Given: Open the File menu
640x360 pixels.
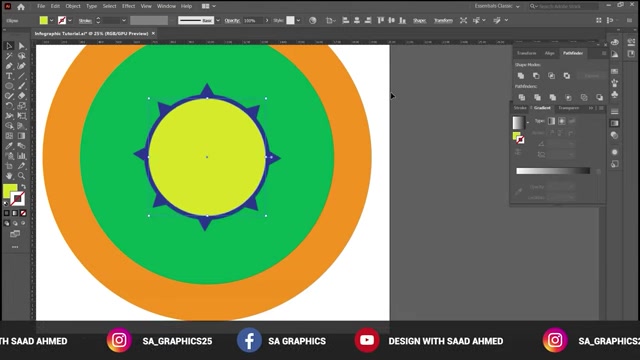Looking at the screenshot, I should tap(41, 6).
